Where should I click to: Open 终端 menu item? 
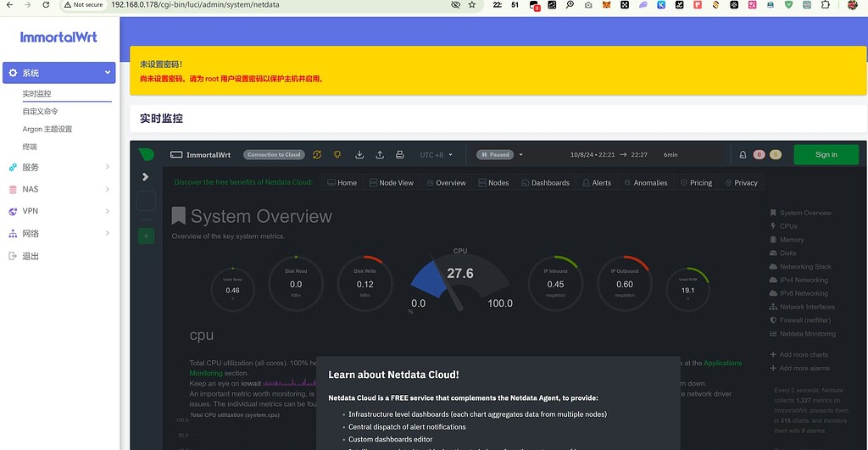30,147
